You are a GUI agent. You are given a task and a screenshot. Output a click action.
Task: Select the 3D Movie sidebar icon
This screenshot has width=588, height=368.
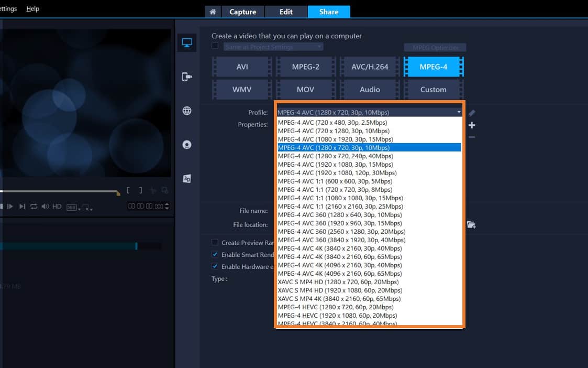(x=187, y=178)
